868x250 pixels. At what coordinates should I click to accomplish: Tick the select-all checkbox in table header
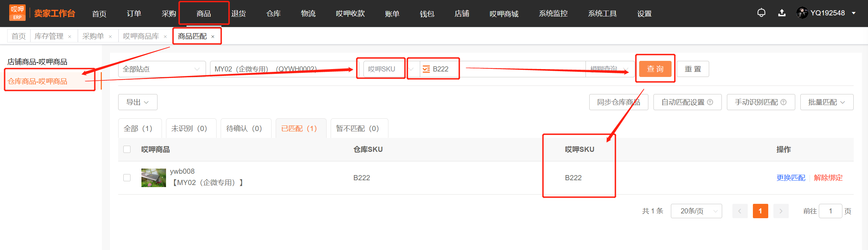(x=127, y=149)
